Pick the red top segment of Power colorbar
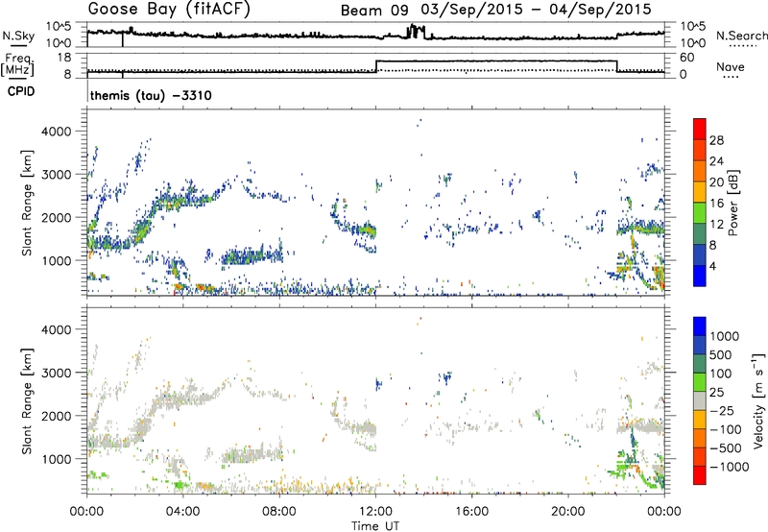This screenshot has width=768, height=532. click(700, 129)
